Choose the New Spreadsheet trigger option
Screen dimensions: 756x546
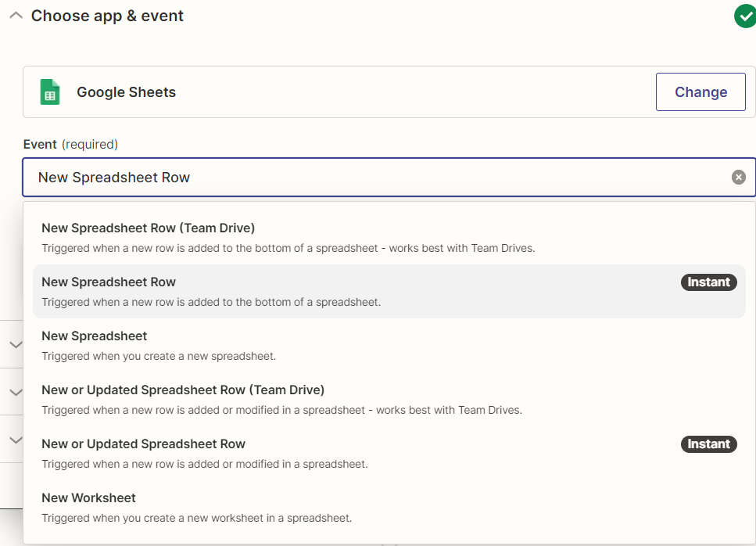pyautogui.click(x=389, y=345)
